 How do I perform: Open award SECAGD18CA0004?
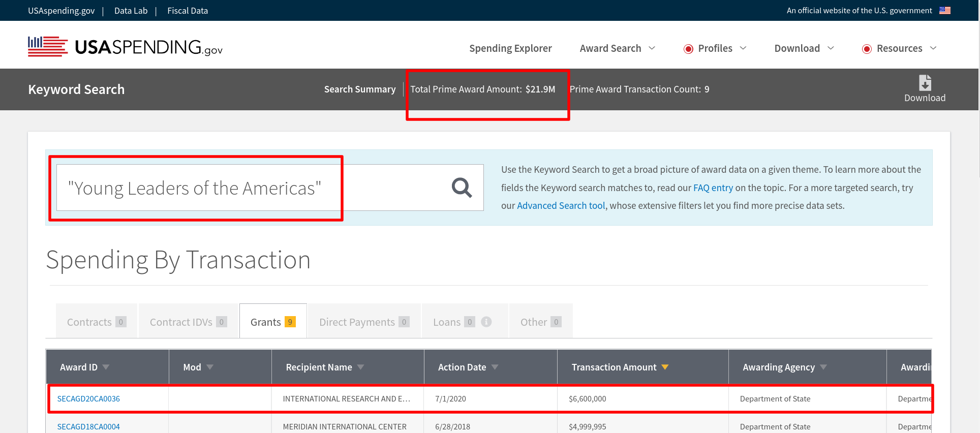coord(88,427)
